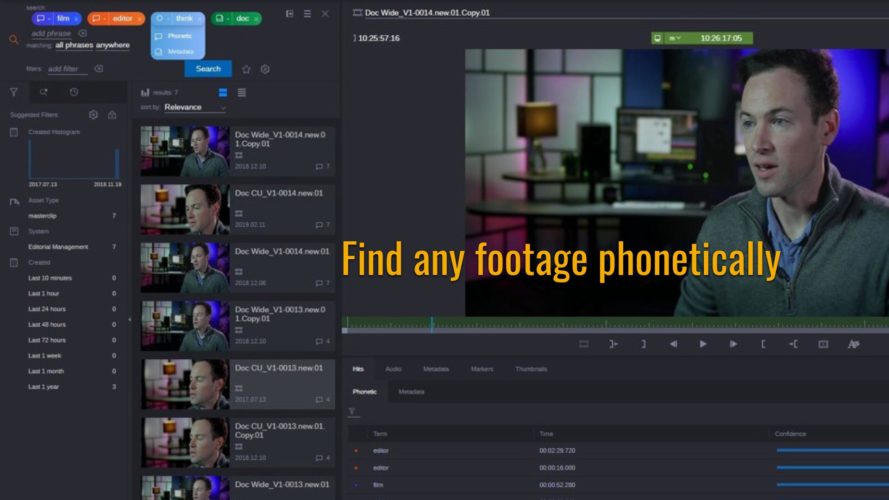Click the blue Search button
The width and height of the screenshot is (889, 500).
click(208, 69)
